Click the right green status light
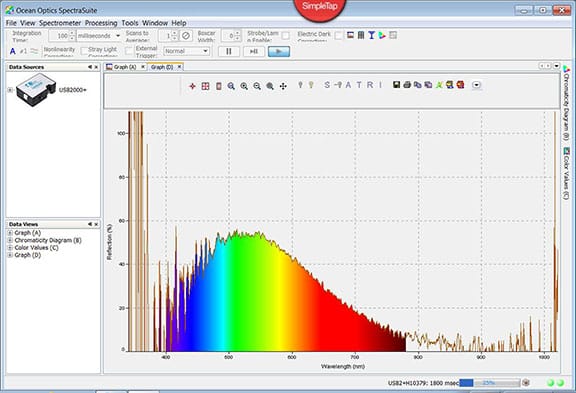Image resolution: width=576 pixels, height=393 pixels. click(x=560, y=383)
